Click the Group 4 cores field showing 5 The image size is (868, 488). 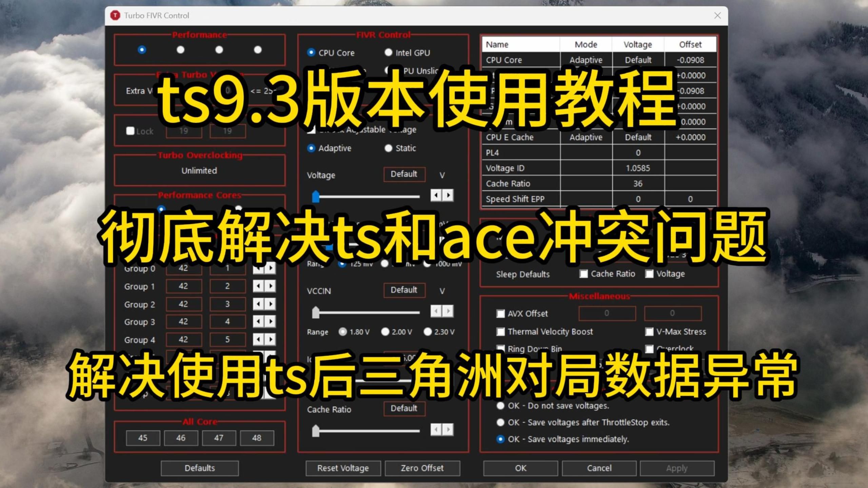pyautogui.click(x=228, y=339)
